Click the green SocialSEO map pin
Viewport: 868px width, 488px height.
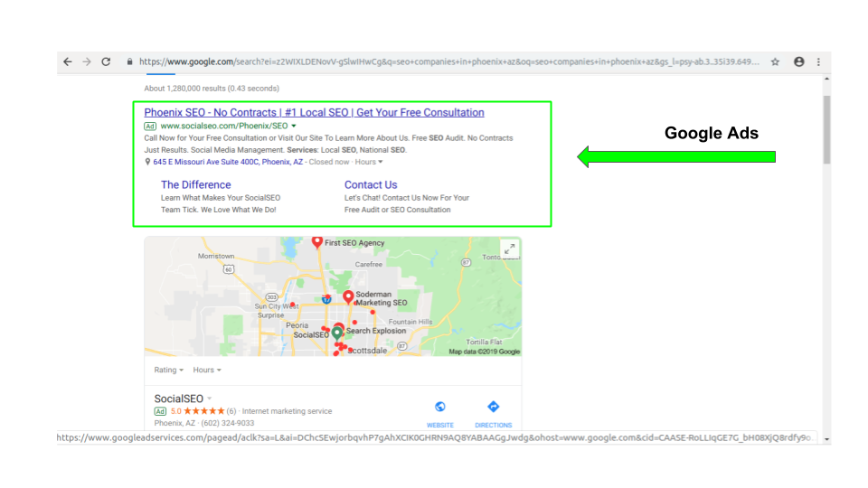coord(336,333)
